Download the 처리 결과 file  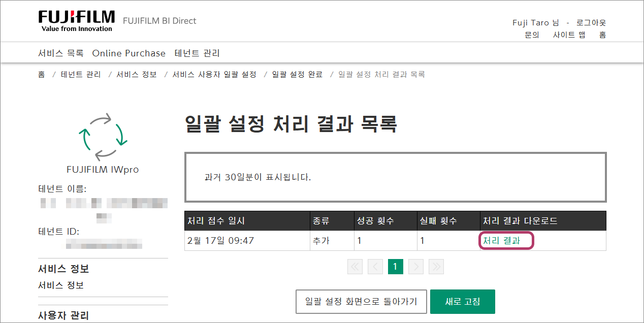pos(501,241)
